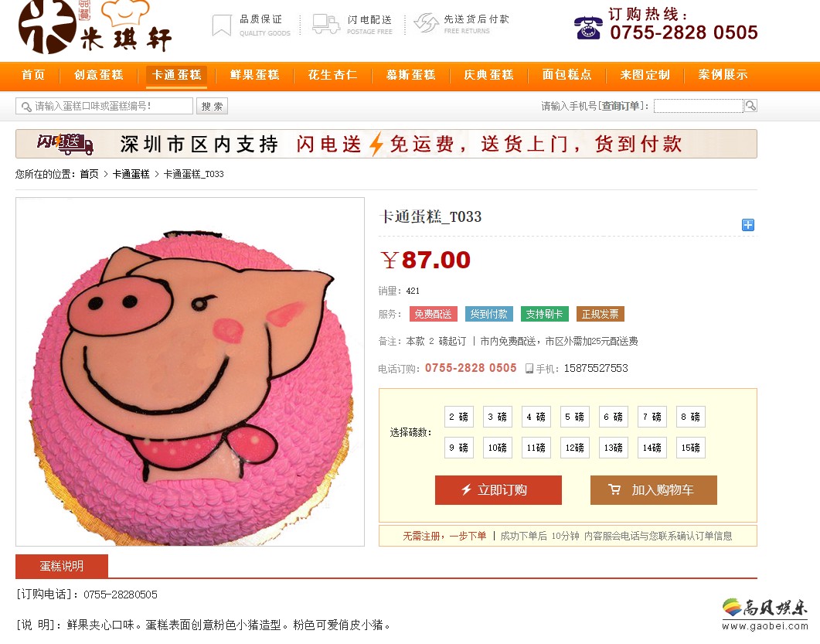Image resolution: width=820 pixels, height=644 pixels.
Task: Click the lightning delivery truck icon
Action: [326, 24]
